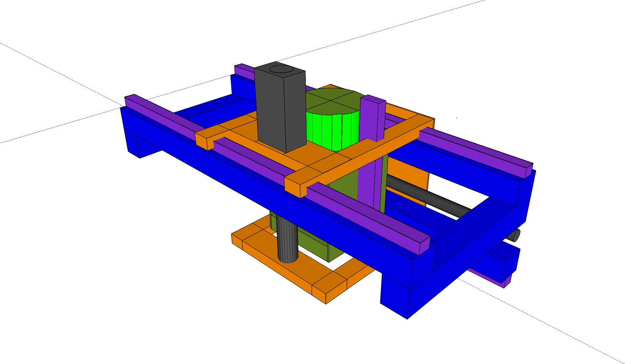Screen dimensions: 644x364
Task: Select the gray knob at rod end
Action: [x=515, y=236]
